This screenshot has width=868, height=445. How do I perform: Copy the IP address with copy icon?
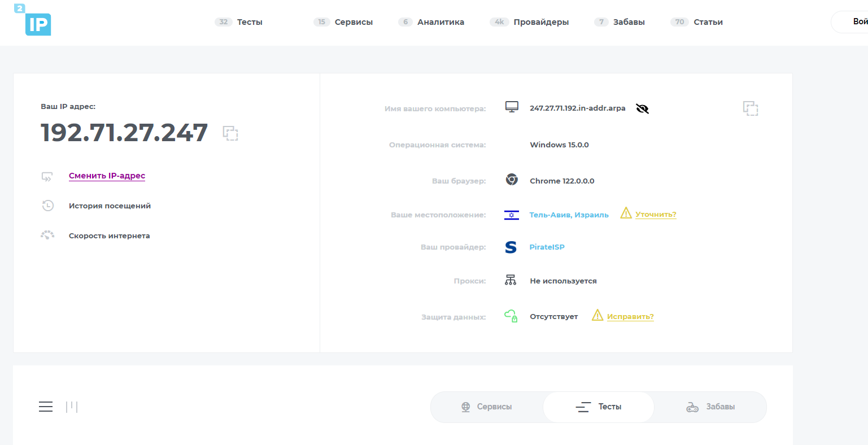[x=230, y=133]
